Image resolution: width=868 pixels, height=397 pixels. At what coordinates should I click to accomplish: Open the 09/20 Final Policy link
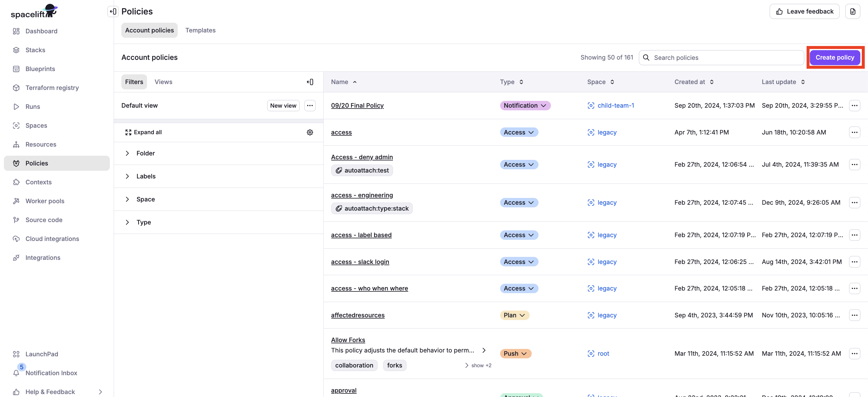(x=357, y=105)
